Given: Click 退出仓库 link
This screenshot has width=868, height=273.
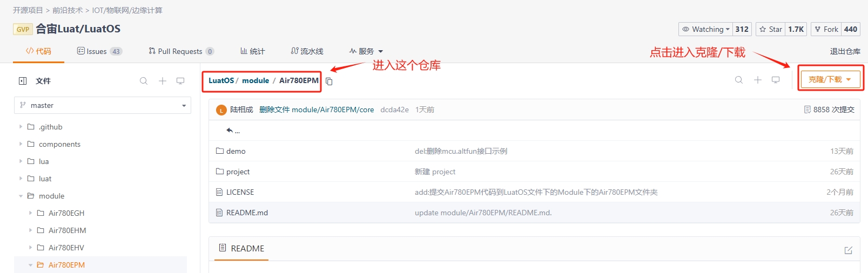Looking at the screenshot, I should pos(845,51).
